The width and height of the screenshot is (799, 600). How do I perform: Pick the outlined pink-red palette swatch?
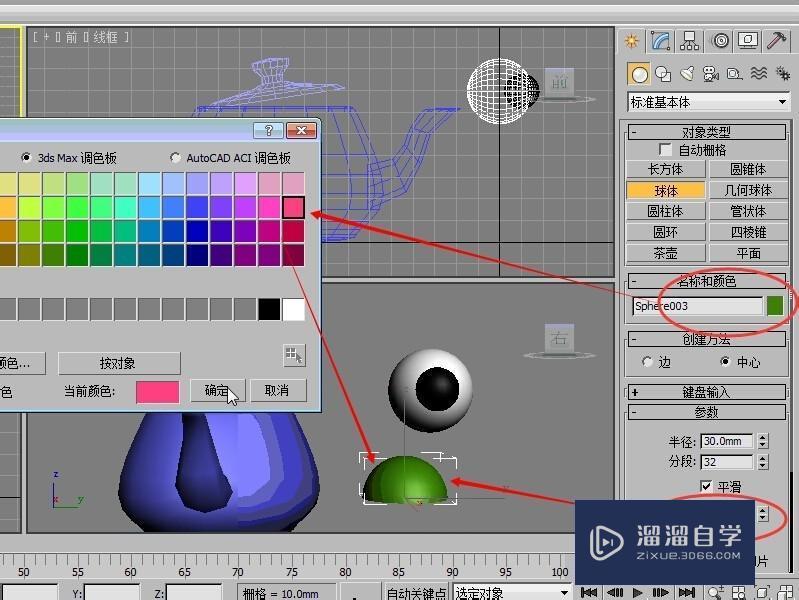point(294,207)
